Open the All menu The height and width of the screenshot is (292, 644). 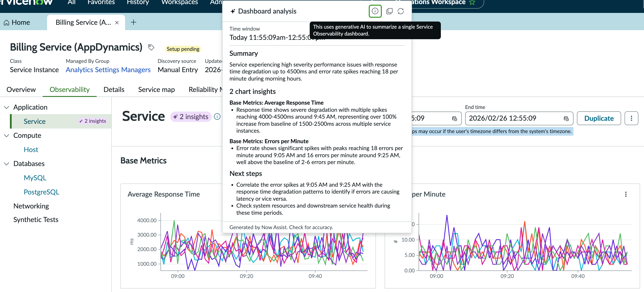(72, 3)
